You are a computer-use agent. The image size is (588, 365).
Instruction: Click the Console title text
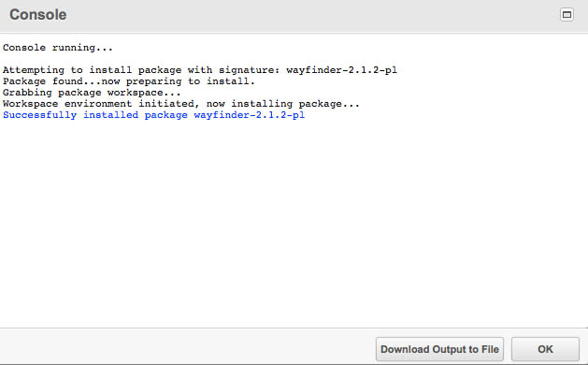tap(38, 15)
